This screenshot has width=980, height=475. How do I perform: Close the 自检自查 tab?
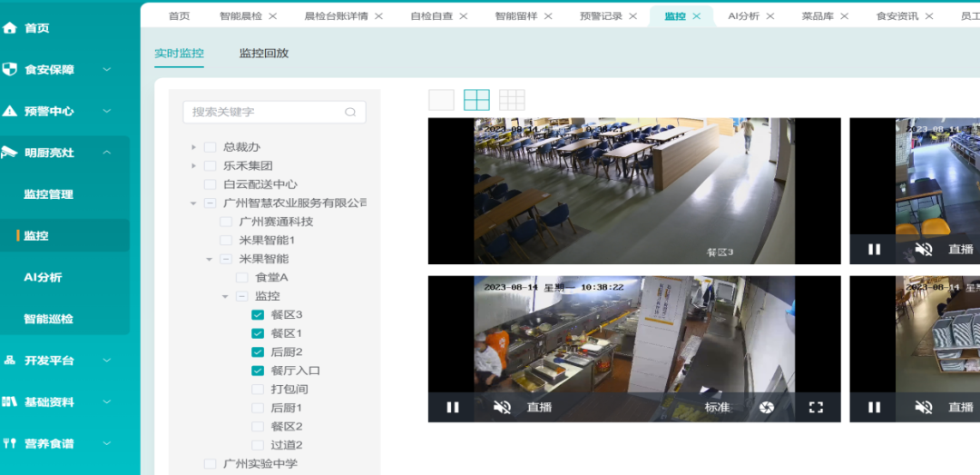click(x=463, y=16)
